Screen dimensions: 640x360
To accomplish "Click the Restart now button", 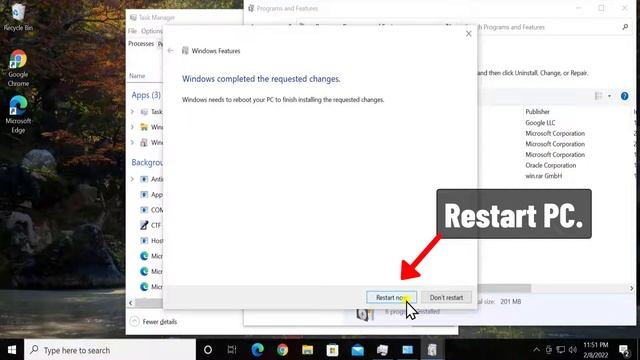I will click(391, 298).
